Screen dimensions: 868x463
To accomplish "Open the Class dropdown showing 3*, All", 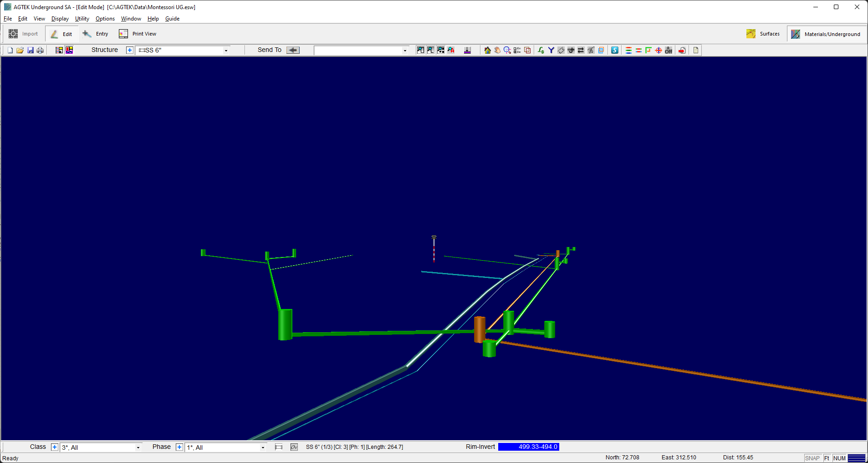I will pos(101,448).
